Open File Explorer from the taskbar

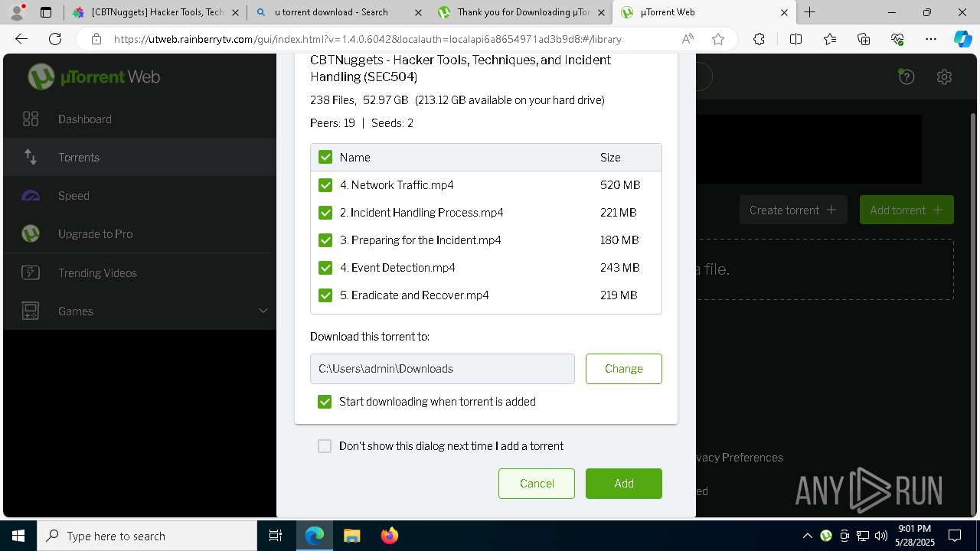[351, 536]
